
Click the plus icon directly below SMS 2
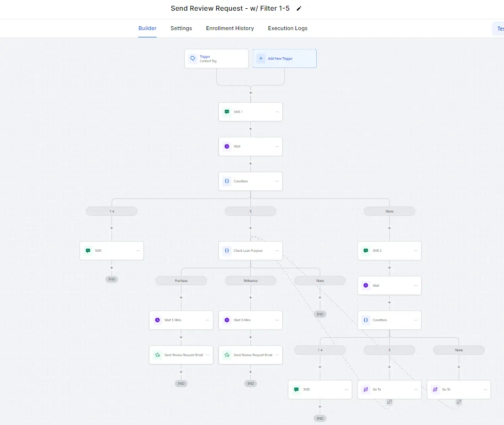[x=390, y=268]
